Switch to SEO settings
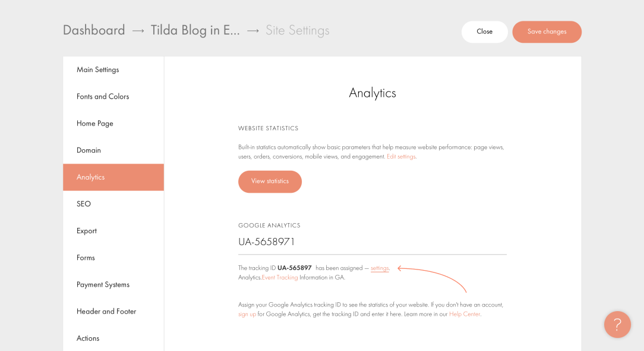The width and height of the screenshot is (644, 351). tap(84, 204)
